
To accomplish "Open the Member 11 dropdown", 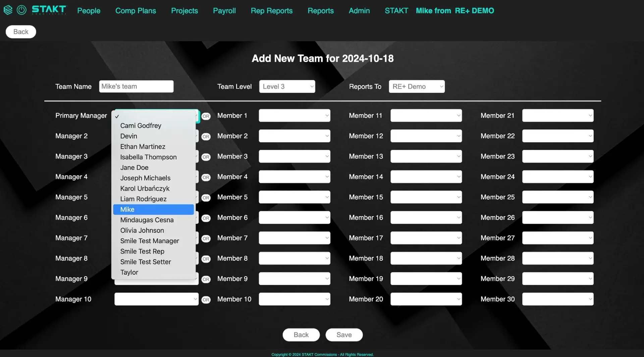I will click(426, 116).
